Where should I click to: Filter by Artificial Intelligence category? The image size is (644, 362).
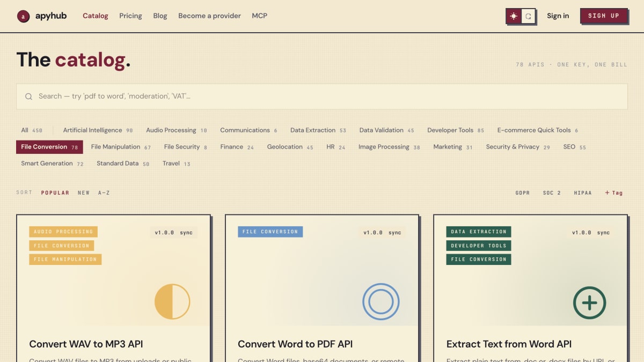click(x=98, y=130)
